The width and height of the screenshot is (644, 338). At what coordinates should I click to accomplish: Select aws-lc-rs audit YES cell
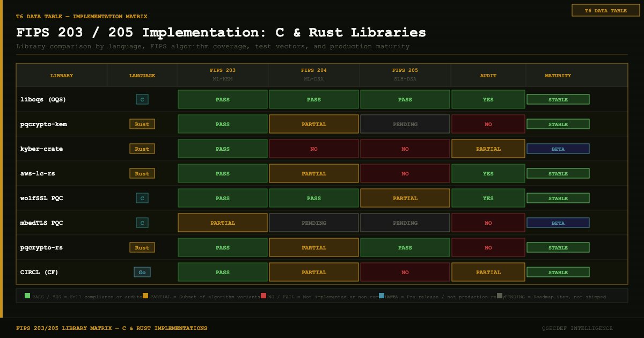pyautogui.click(x=488, y=173)
